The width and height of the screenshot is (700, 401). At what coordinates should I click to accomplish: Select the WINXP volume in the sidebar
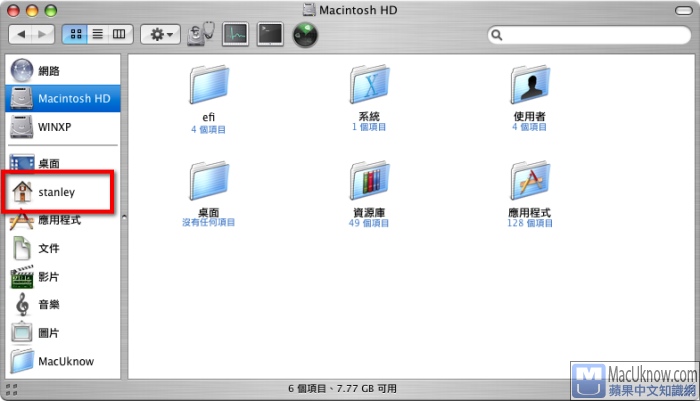click(x=63, y=127)
